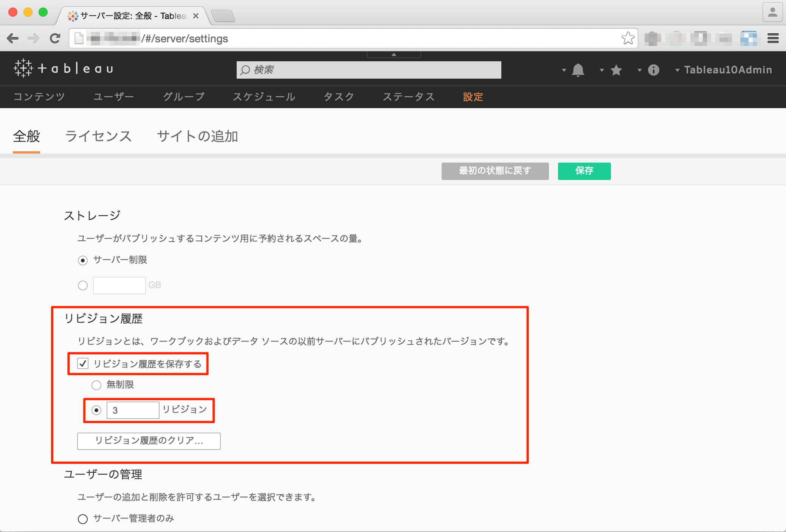Switch to the ライセンス tab
This screenshot has width=786, height=532.
[x=98, y=136]
